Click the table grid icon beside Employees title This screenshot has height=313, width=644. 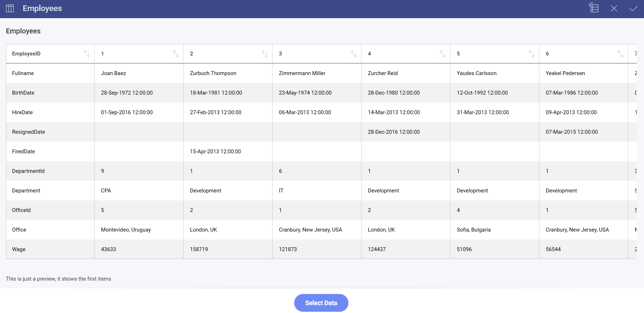tap(10, 8)
